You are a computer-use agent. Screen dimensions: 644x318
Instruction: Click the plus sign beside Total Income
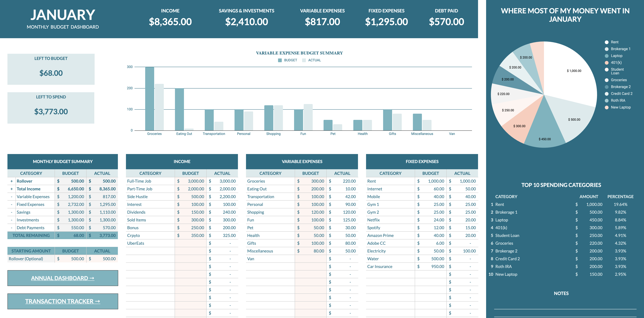11,189
